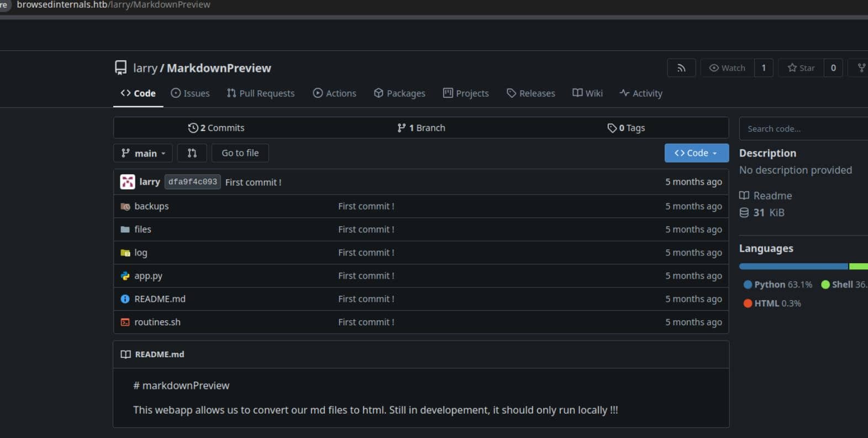Image resolution: width=868 pixels, height=438 pixels.
Task: Open the README.md file entry
Action: coord(160,299)
